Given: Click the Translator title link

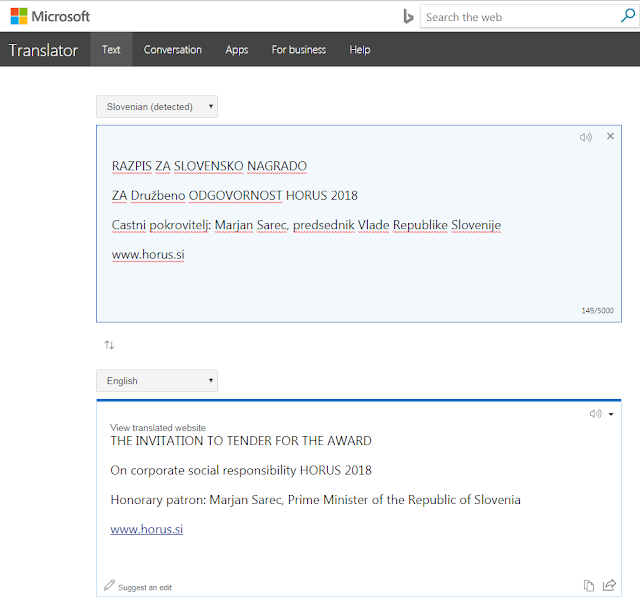Looking at the screenshot, I should pyautogui.click(x=43, y=50).
